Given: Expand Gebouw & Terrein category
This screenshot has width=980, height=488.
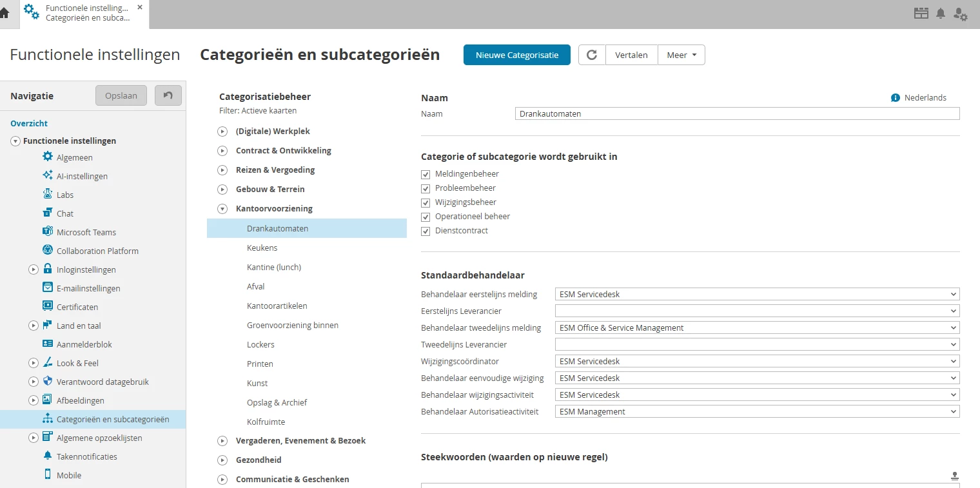Looking at the screenshot, I should pos(222,189).
